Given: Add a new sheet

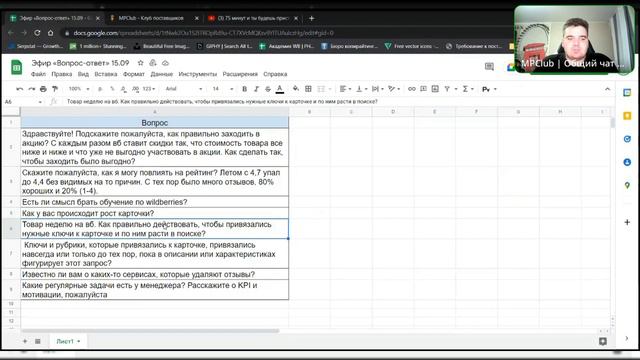Looking at the screenshot, I should (25, 341).
